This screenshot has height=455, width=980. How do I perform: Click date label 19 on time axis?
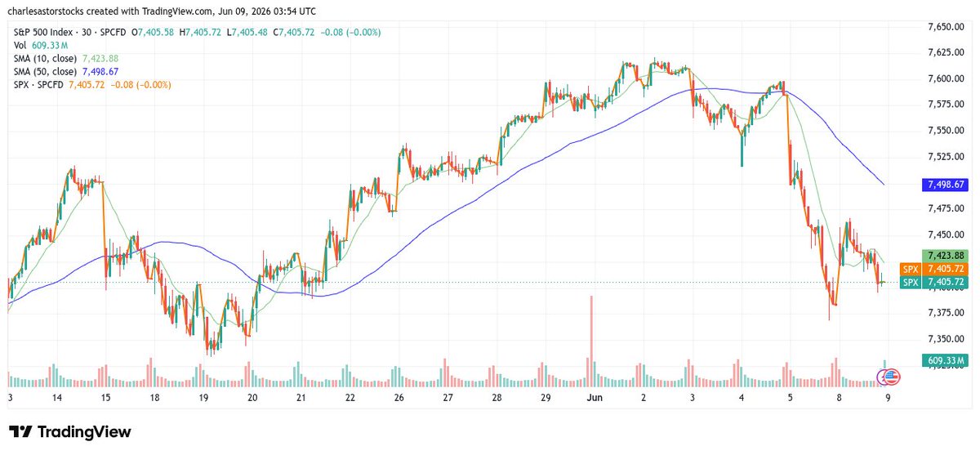coord(203,397)
